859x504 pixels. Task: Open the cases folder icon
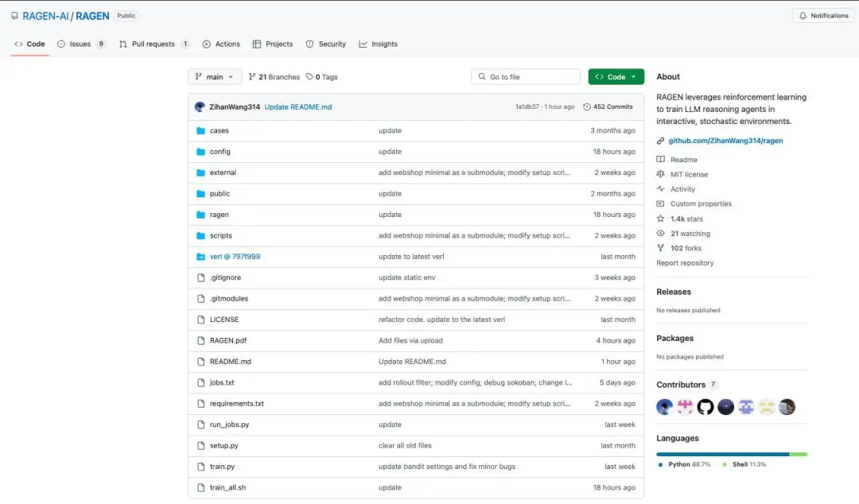pos(200,130)
